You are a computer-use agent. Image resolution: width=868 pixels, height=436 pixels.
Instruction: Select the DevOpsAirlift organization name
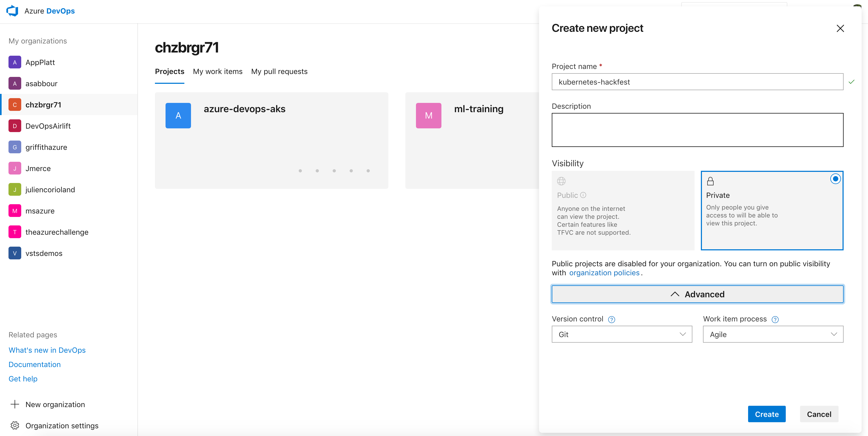(x=48, y=126)
